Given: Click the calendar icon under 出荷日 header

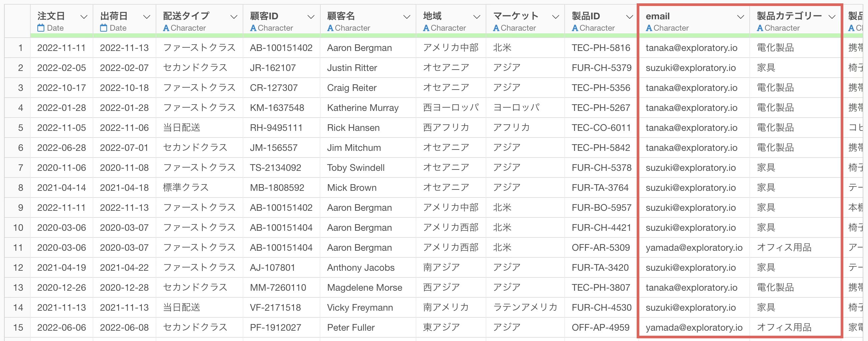Looking at the screenshot, I should (x=103, y=28).
